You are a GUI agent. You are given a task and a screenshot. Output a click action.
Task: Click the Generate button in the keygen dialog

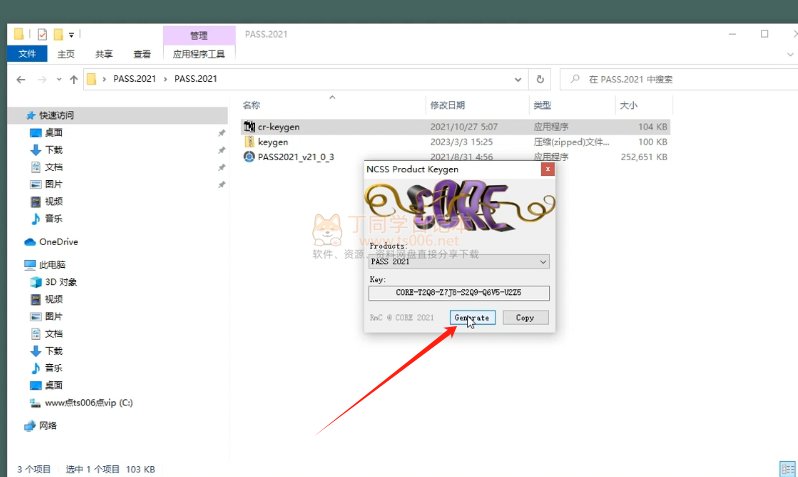[472, 317]
